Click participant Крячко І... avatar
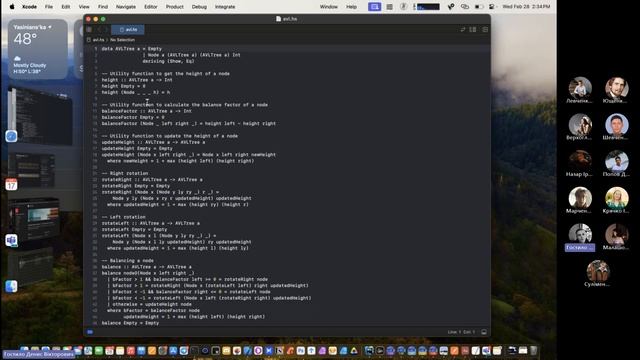This screenshot has height=360, width=640. (x=616, y=198)
